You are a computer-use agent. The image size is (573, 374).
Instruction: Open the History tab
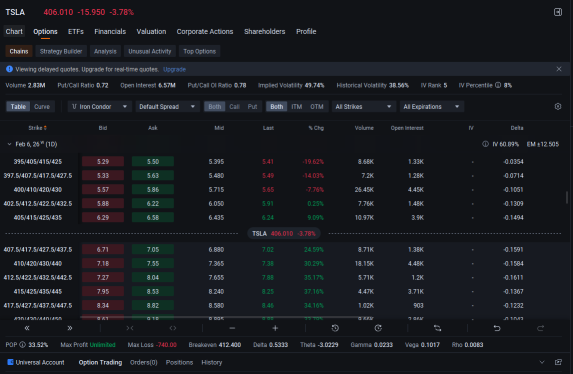[x=212, y=362]
